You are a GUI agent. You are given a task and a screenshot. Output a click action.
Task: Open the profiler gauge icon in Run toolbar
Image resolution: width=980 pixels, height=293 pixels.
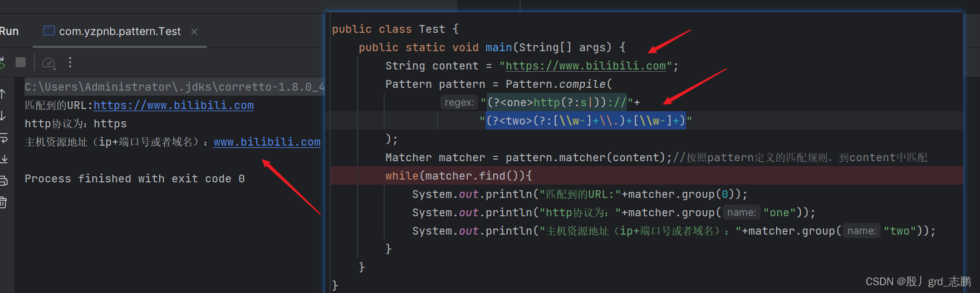[49, 63]
